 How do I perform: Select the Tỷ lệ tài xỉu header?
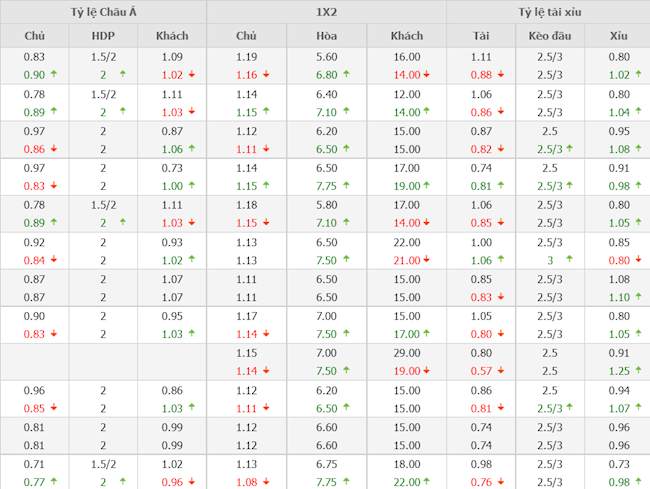[x=548, y=12]
